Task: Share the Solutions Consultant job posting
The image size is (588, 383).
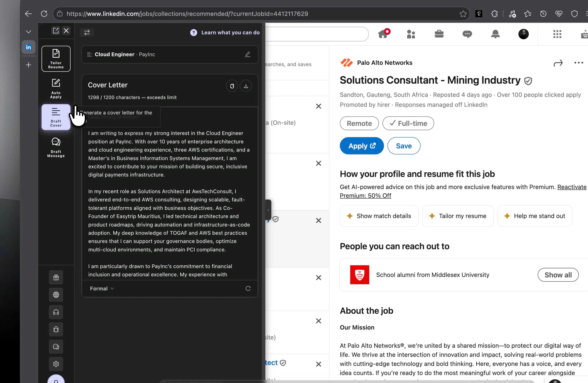Action: click(558, 63)
